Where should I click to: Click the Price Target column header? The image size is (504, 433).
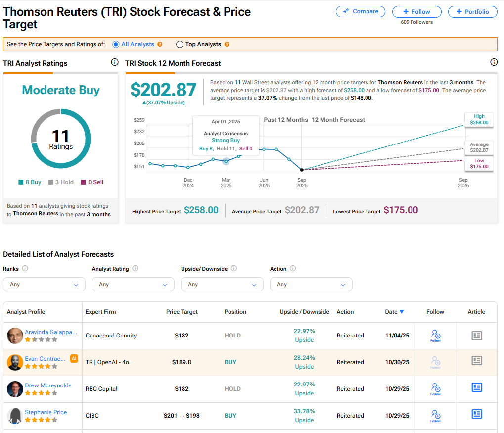[182, 312]
